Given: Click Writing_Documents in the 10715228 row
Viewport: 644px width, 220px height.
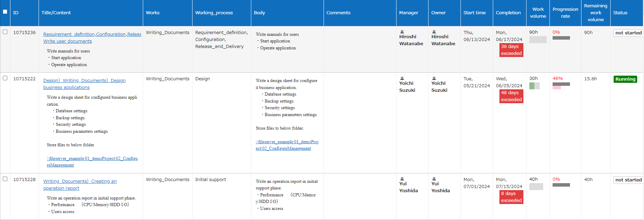Looking at the screenshot, I should (168, 179).
